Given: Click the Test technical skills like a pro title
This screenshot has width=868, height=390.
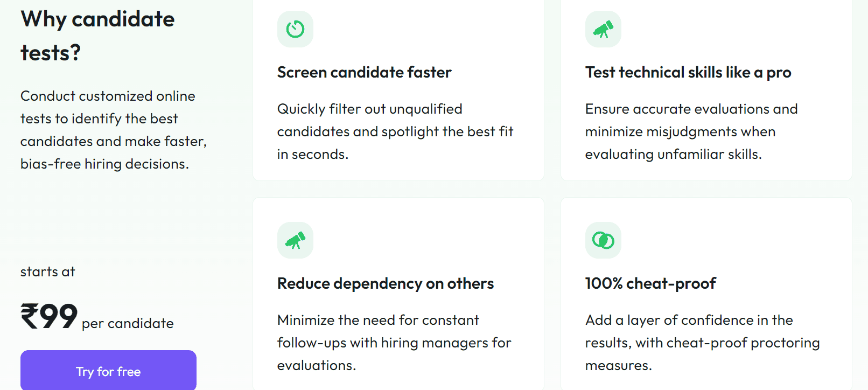Looking at the screenshot, I should point(688,72).
